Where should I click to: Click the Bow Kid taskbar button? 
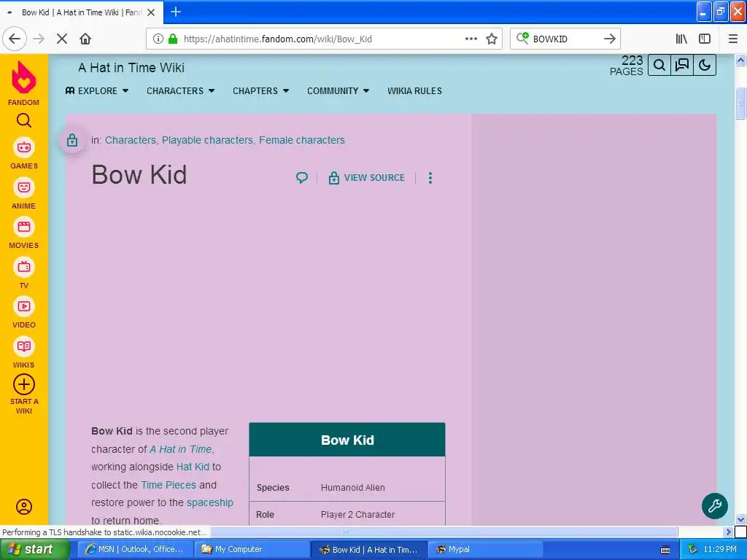(x=368, y=550)
